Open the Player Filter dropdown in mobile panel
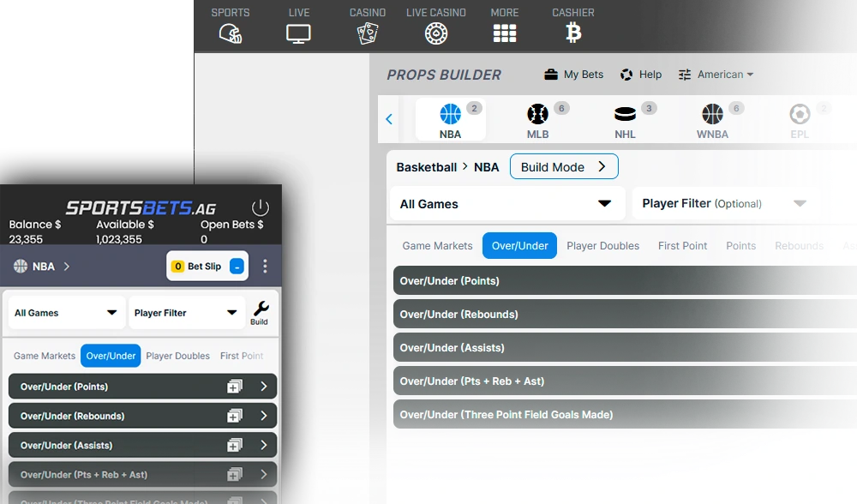The height and width of the screenshot is (504, 857). click(x=186, y=313)
